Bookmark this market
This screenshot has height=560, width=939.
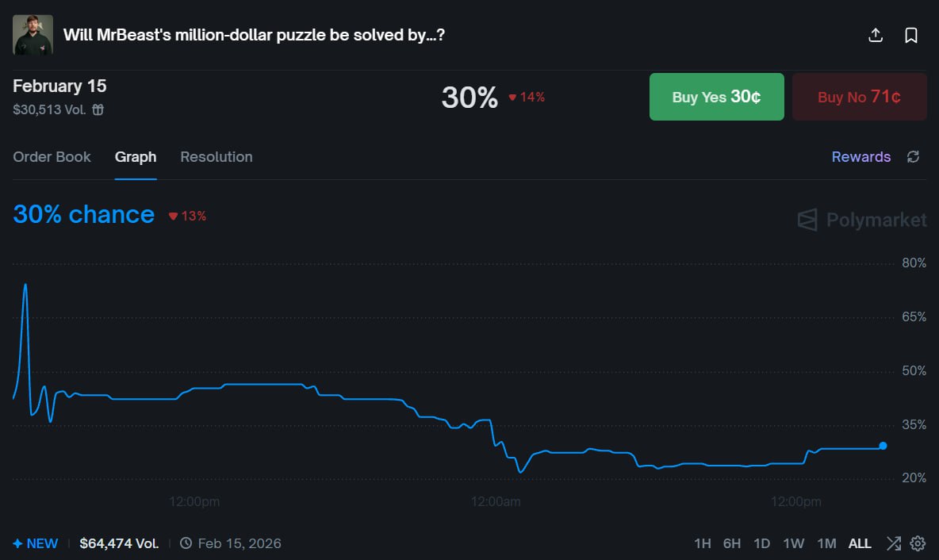911,35
